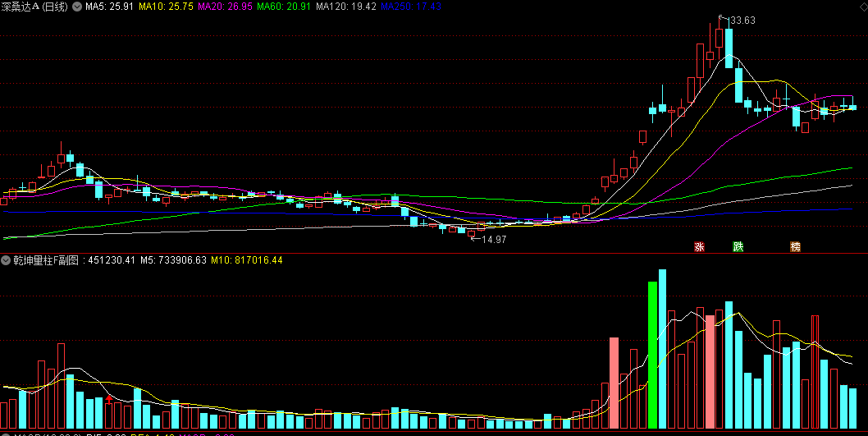Select the bright green volume bar

[x=653, y=355]
